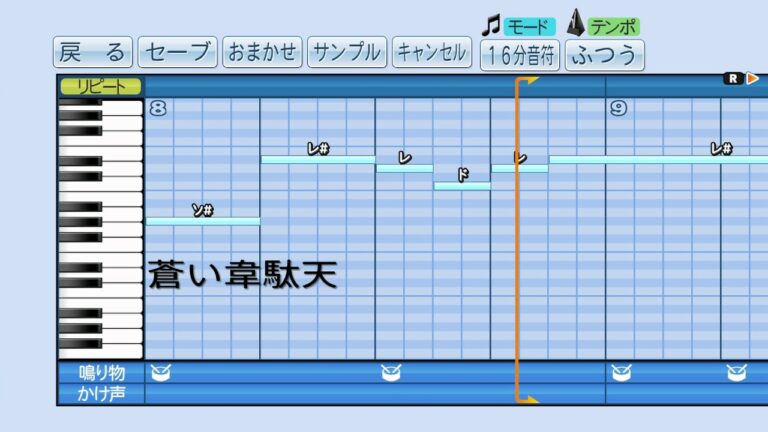
Task: Open the 16分音符 note length selector
Action: click(520, 54)
